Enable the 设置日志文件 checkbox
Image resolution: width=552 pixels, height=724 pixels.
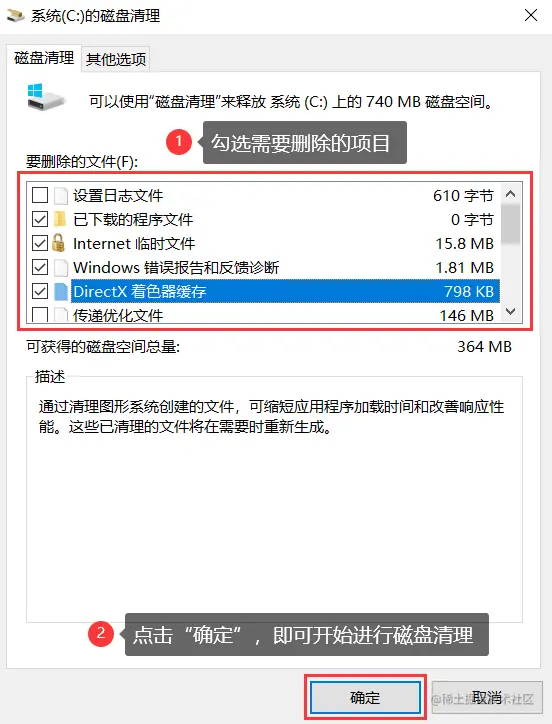pyautogui.click(x=40, y=196)
